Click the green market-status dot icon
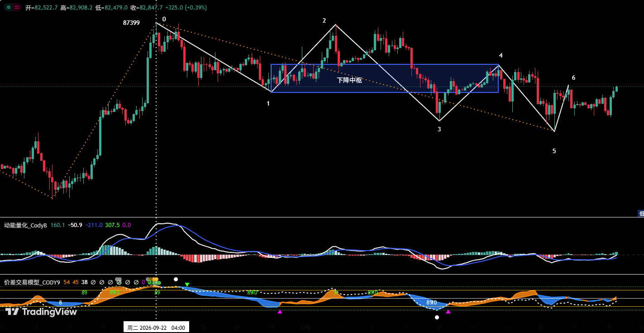 [x=9, y=7]
